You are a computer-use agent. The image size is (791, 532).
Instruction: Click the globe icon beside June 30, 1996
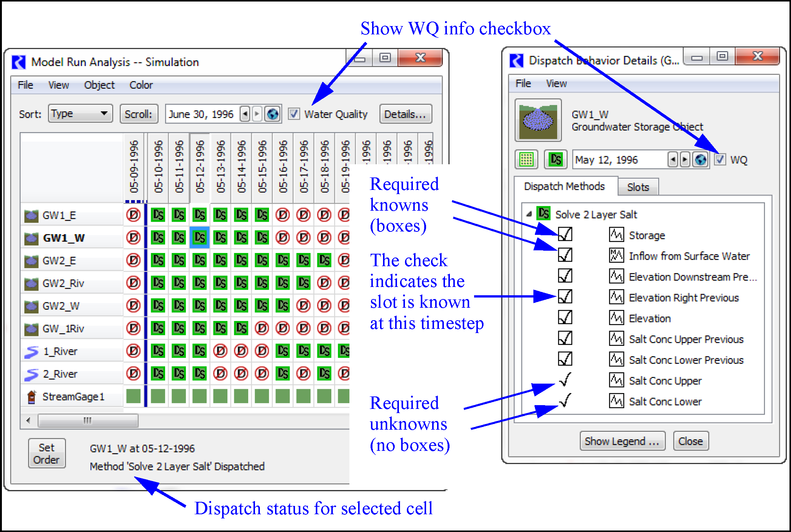(x=272, y=114)
